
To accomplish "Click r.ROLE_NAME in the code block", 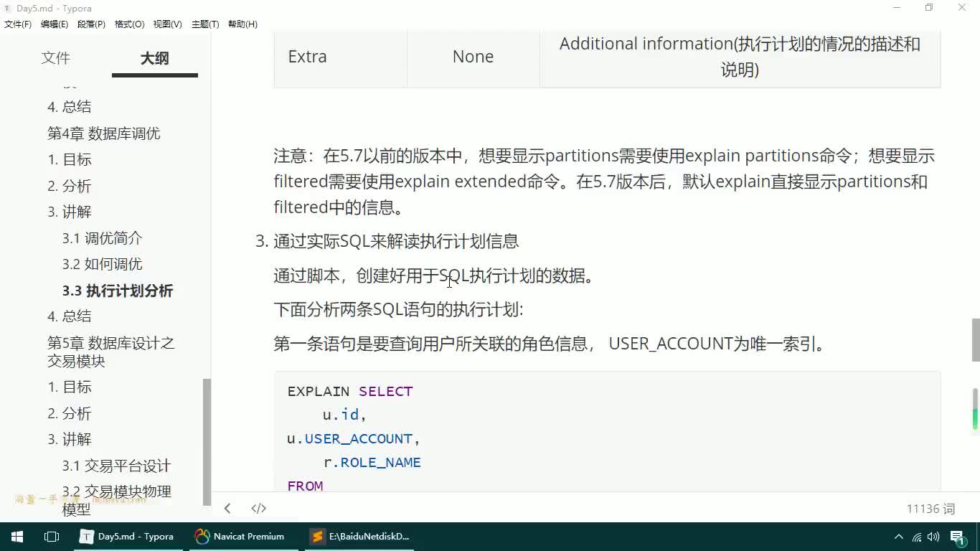I will [372, 462].
